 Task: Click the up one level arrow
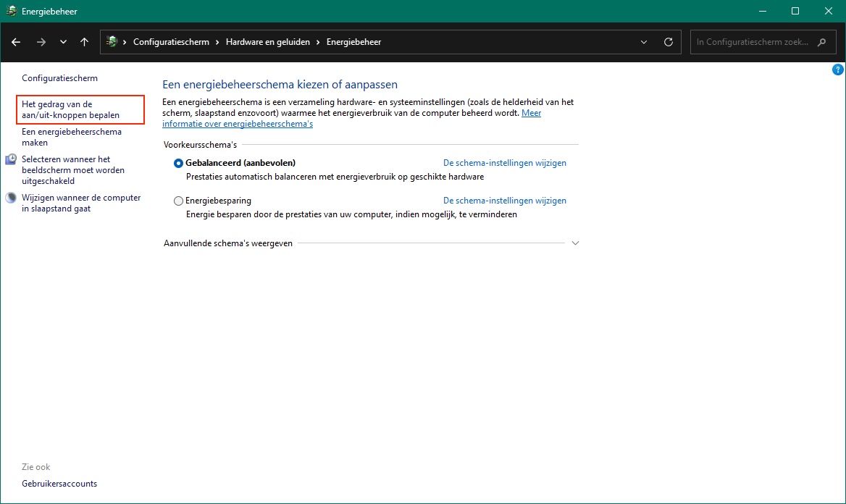[85, 42]
